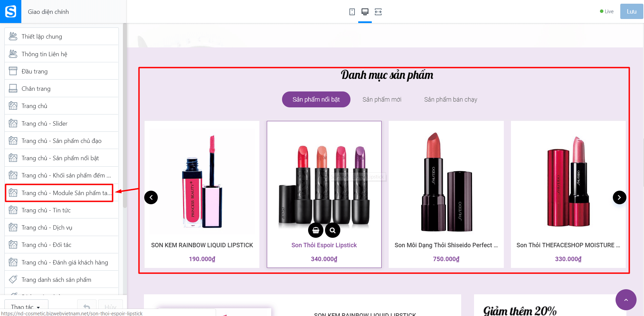This screenshot has width=644, height=316.
Task: Click the Giảm thêm 20% heading
Action: point(520,311)
